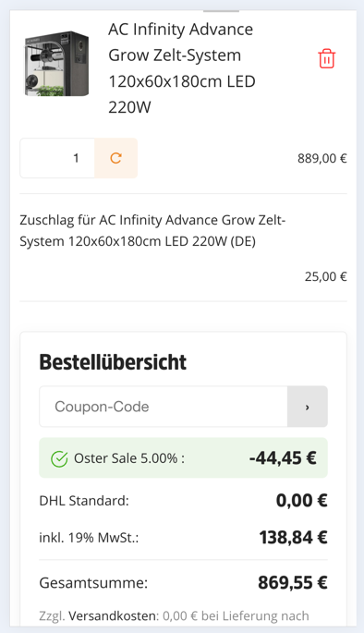Delete the AC Infinity item using trash icon

click(326, 59)
